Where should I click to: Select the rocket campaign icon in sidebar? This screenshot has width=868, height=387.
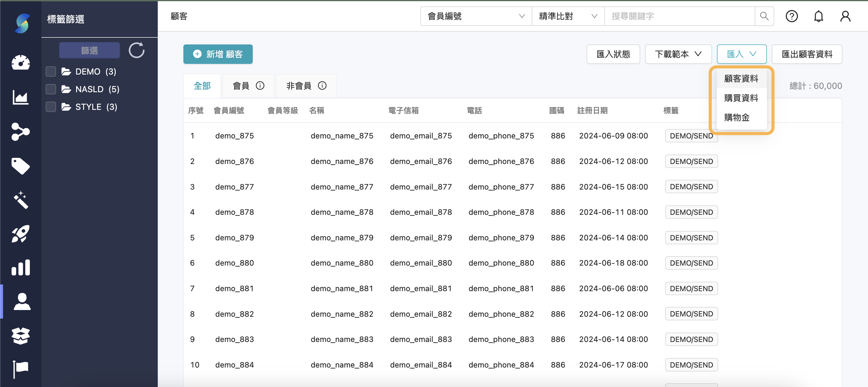20,234
